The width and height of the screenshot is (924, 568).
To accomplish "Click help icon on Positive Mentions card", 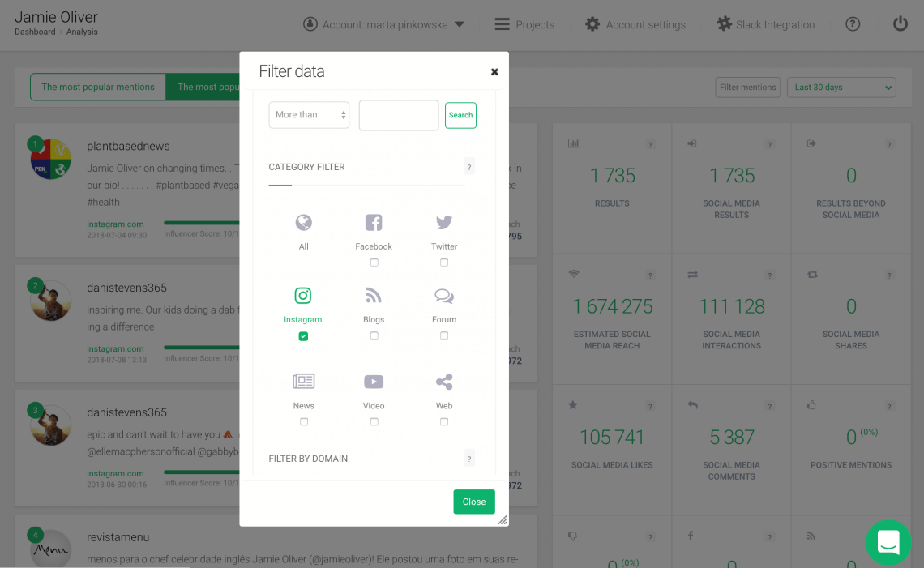I will click(x=889, y=407).
